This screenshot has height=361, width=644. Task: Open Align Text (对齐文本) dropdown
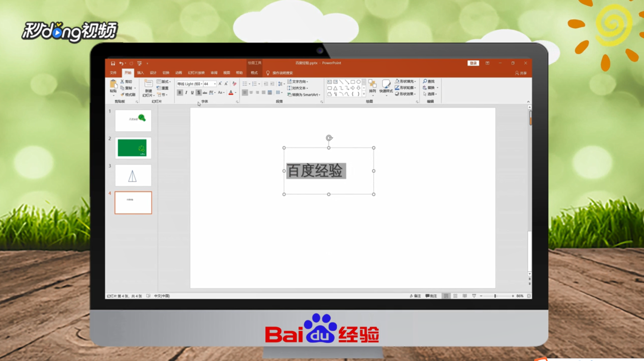pyautogui.click(x=298, y=88)
